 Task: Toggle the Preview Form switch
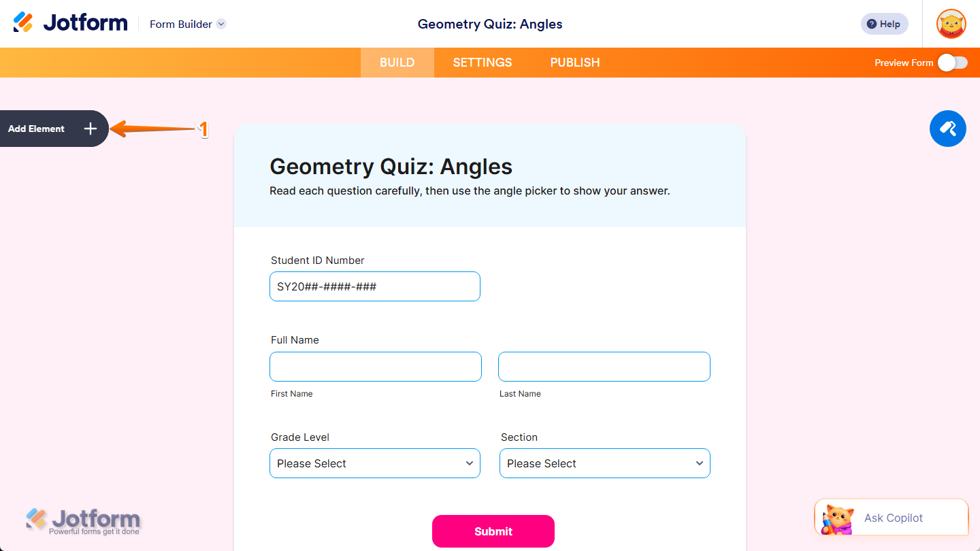[x=951, y=62]
